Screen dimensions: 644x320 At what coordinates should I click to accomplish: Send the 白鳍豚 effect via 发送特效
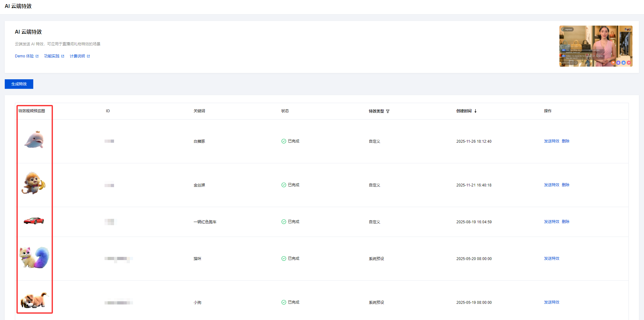coord(552,141)
